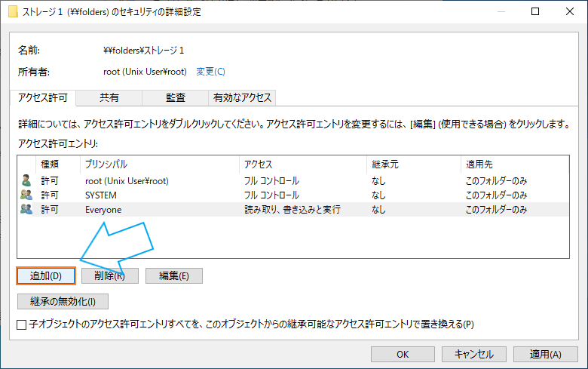The height and width of the screenshot is (369, 588).
Task: Select the SYSTEM principal entry
Action: [x=101, y=195]
